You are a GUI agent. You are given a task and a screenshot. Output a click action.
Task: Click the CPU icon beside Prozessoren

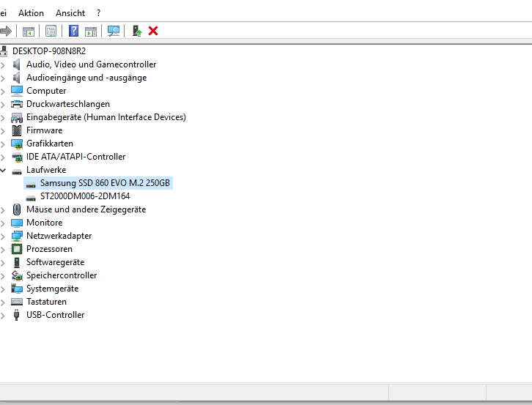point(17,249)
